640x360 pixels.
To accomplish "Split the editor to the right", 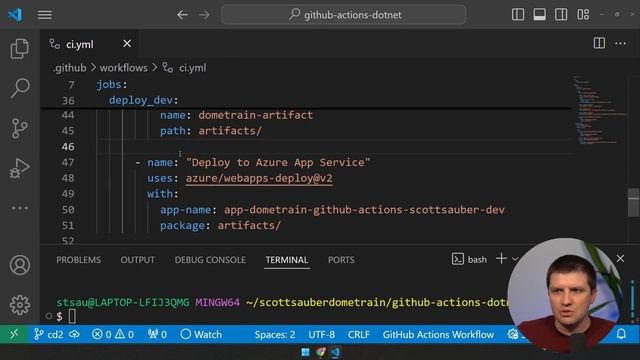I will click(599, 43).
